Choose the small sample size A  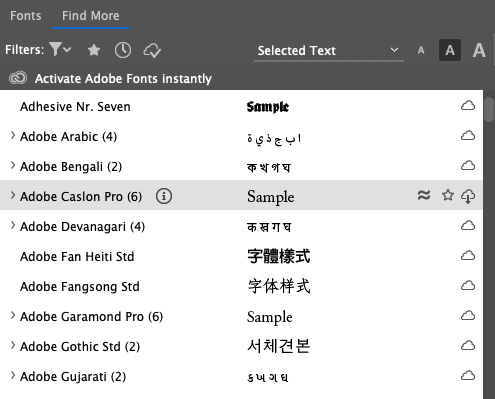[x=421, y=50]
